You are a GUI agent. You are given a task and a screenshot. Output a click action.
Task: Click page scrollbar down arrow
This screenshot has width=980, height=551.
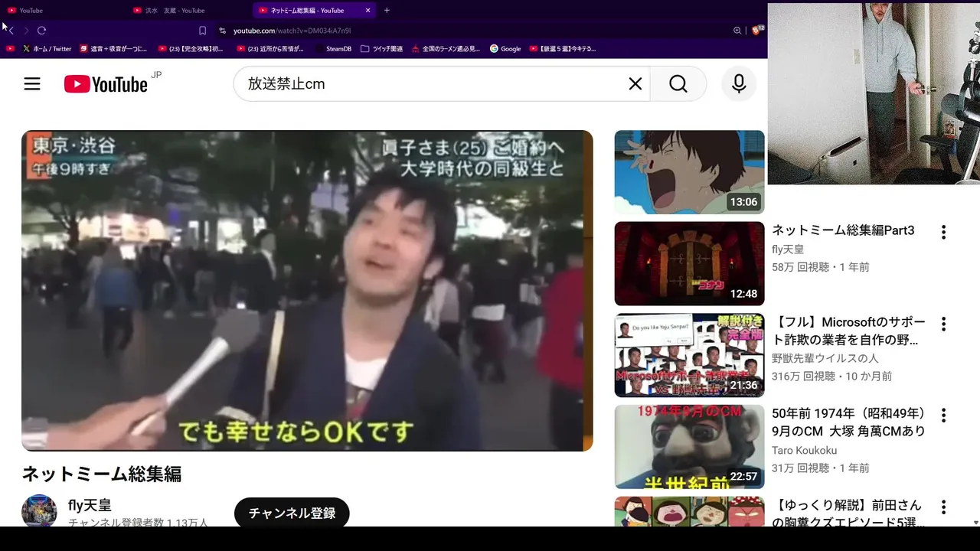pyautogui.click(x=975, y=523)
